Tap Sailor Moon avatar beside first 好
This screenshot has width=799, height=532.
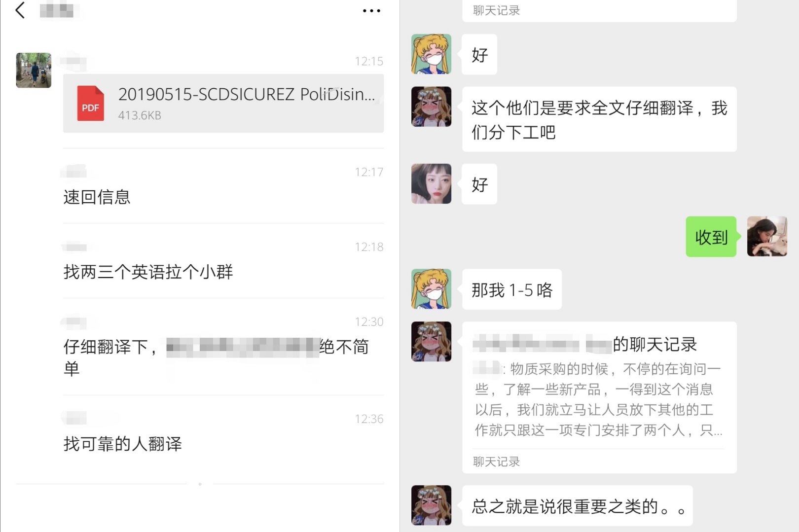pos(432,54)
